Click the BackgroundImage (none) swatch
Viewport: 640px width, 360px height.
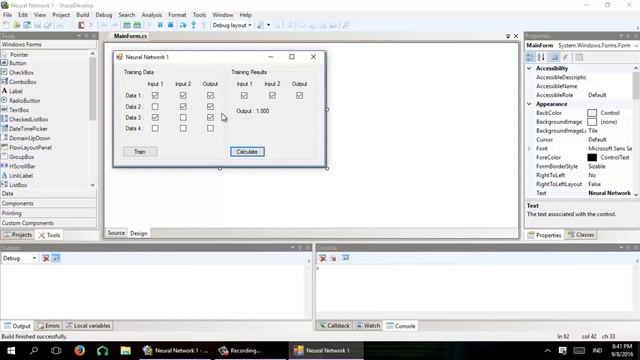(592, 122)
